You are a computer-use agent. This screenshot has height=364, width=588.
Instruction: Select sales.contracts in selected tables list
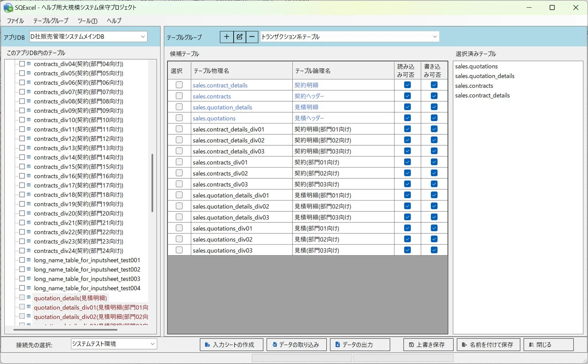[x=474, y=86]
